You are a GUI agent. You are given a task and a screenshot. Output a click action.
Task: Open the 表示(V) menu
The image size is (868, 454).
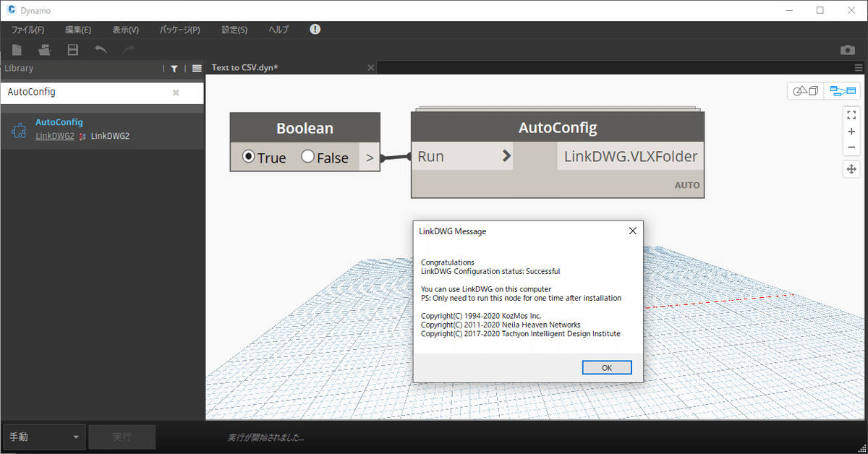126,30
